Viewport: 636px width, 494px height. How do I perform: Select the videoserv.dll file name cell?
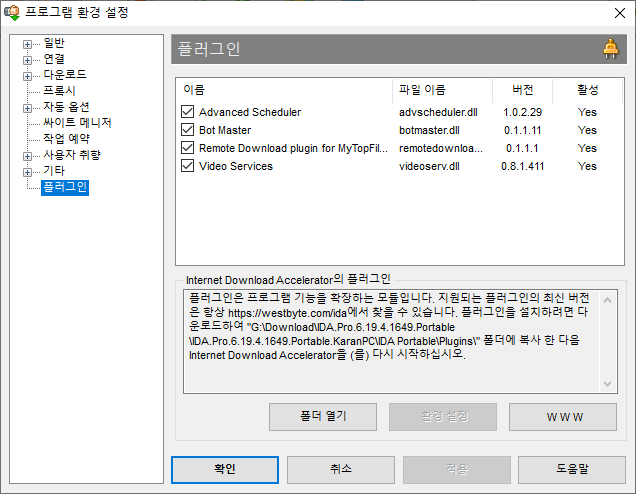pos(429,166)
